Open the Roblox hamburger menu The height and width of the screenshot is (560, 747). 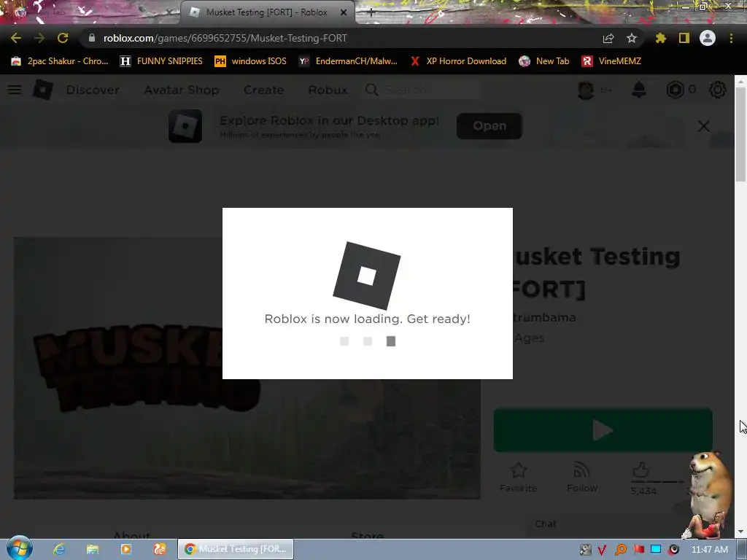(15, 90)
